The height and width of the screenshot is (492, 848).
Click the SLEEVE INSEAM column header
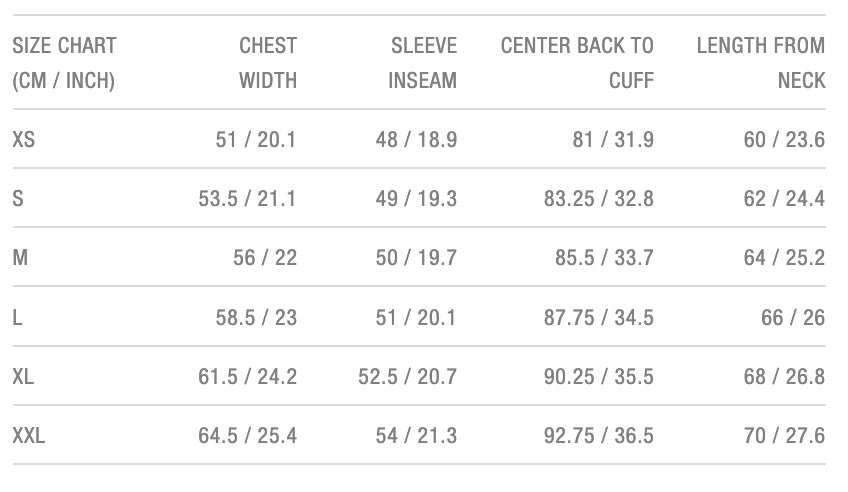point(422,62)
